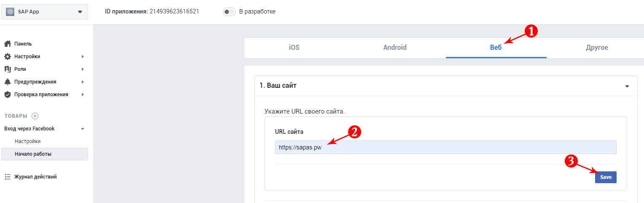Screen dimensions: 644x203
Task: Click the ID приложения number text
Action: [x=174, y=12]
